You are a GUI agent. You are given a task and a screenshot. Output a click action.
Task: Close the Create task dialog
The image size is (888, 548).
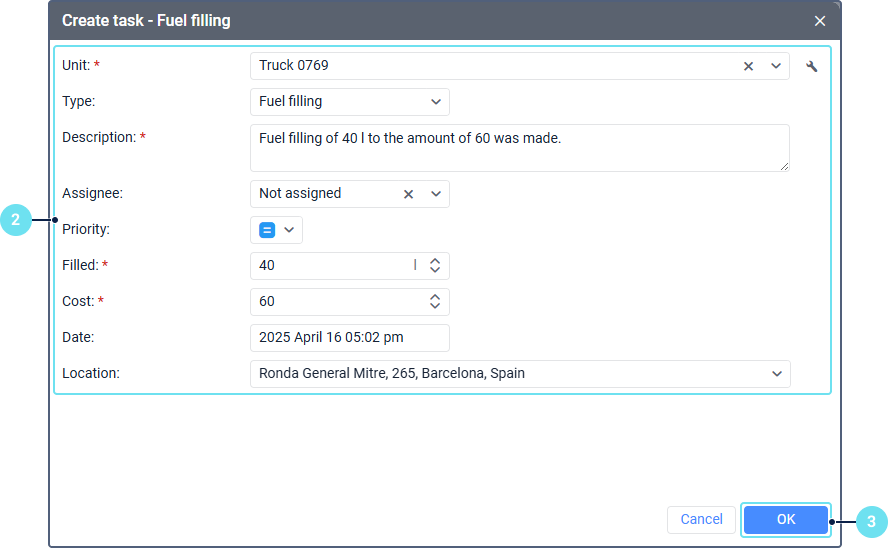(820, 20)
